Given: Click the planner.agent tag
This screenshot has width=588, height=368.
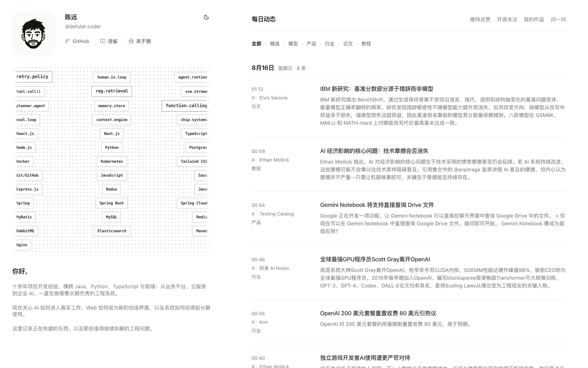Looking at the screenshot, I should 31,106.
